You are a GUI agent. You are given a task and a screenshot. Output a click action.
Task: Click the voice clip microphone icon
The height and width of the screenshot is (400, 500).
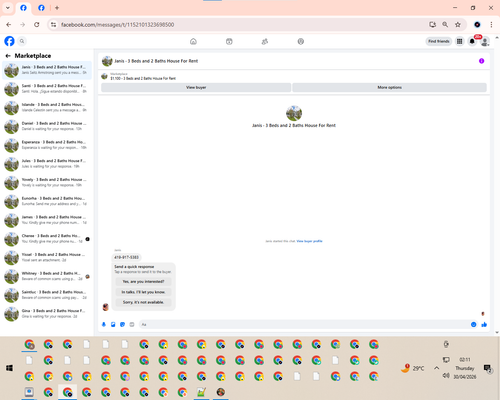(104, 324)
